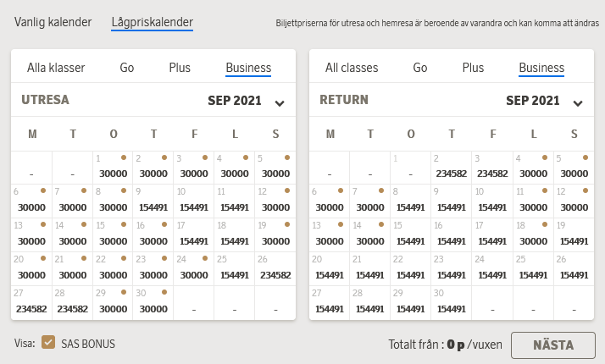Choose September 5 return date
This screenshot has width=605, height=364.
click(x=573, y=167)
